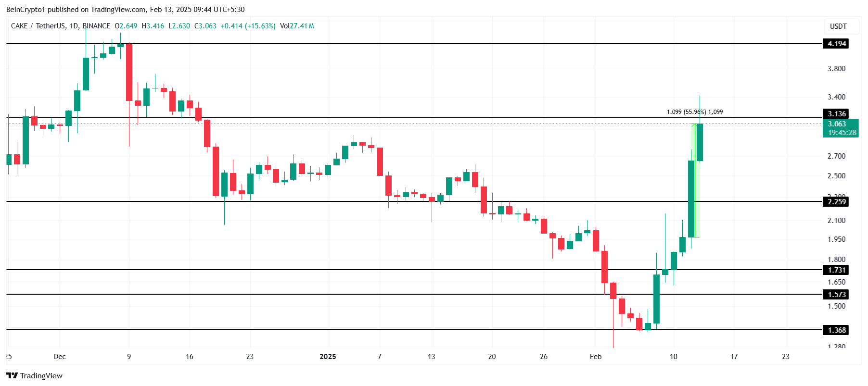This screenshot has height=386, width=868.
Task: Click the large red candle below 4.194 line
Action: click(129, 72)
